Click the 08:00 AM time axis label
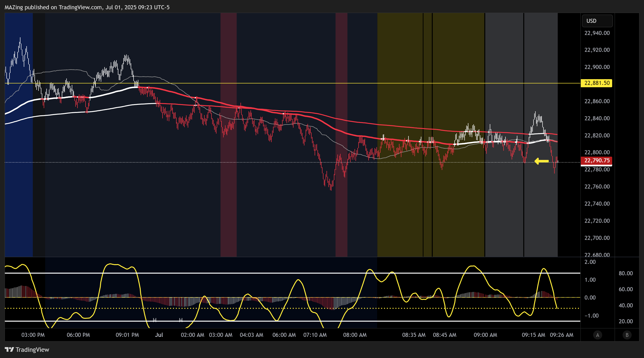 tap(355, 335)
